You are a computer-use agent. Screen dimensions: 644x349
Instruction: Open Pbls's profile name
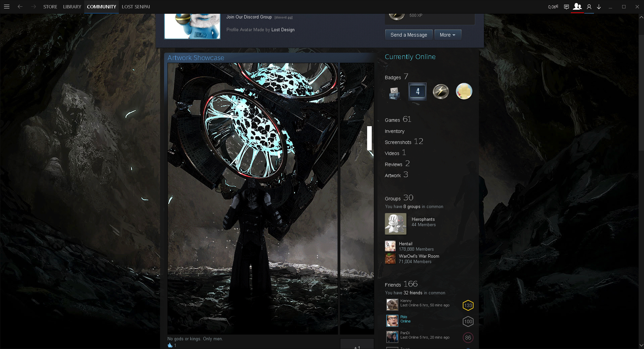(x=404, y=317)
